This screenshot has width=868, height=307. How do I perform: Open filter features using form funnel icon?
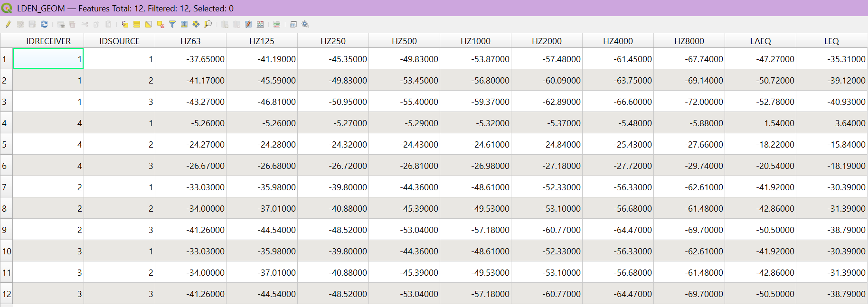(172, 24)
